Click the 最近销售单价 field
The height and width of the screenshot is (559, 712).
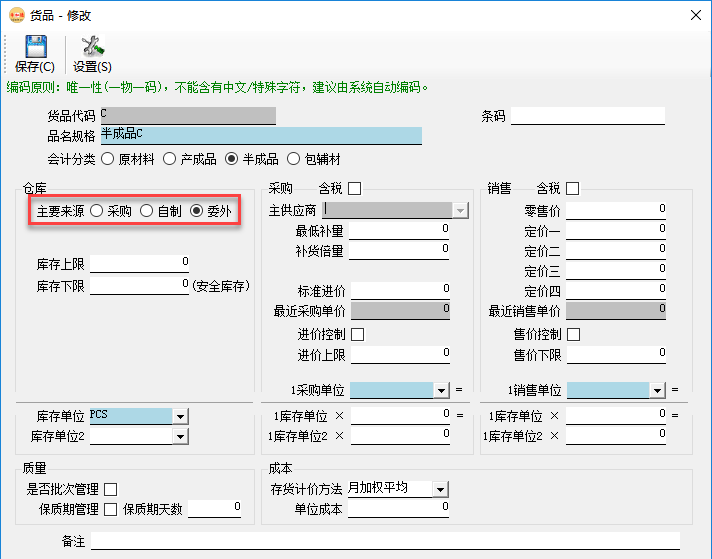coord(616,311)
